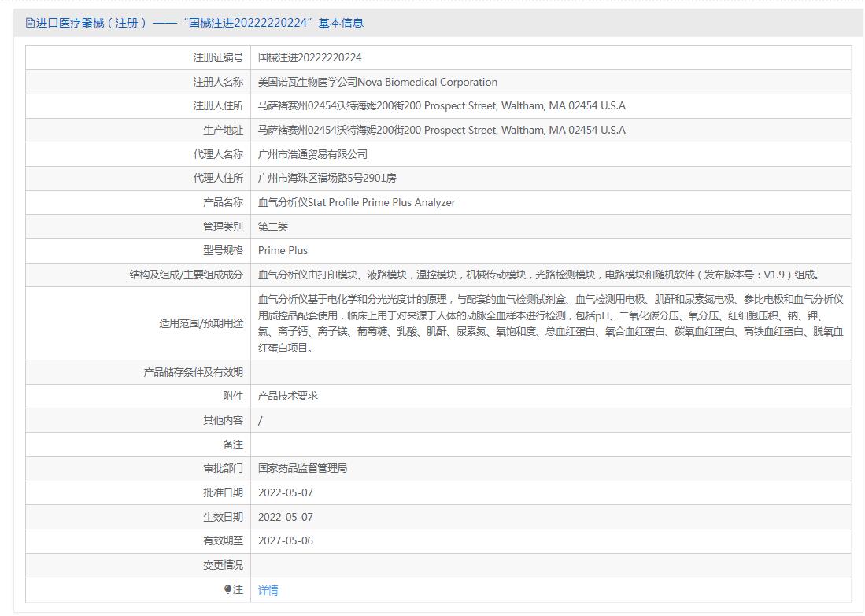This screenshot has width=865, height=616.
Task: Click the 批准日期 value 2022-05-07
Action: [x=286, y=492]
